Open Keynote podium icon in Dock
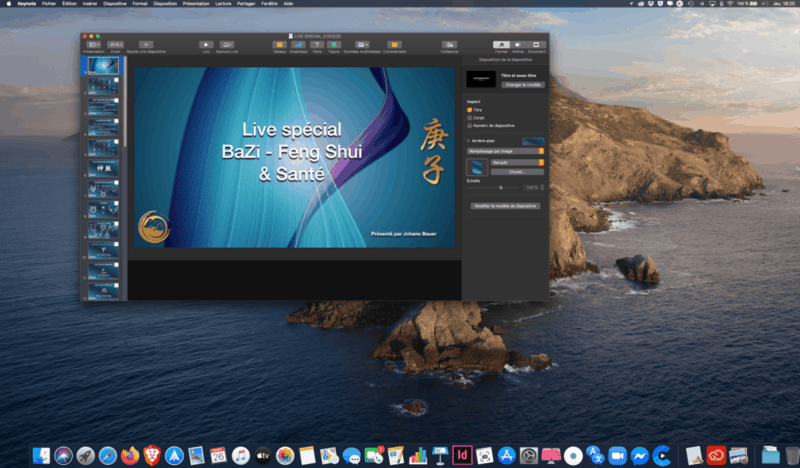 [440, 456]
